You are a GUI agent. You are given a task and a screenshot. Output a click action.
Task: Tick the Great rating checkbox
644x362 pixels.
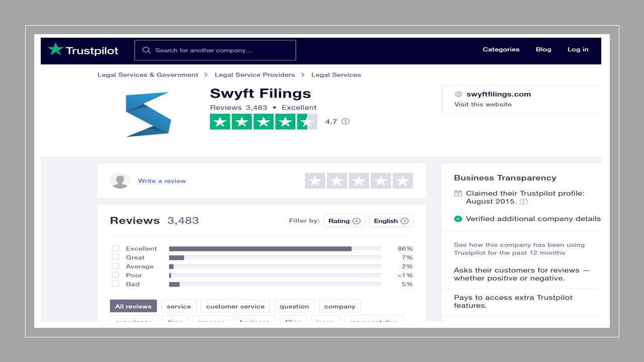click(x=116, y=257)
